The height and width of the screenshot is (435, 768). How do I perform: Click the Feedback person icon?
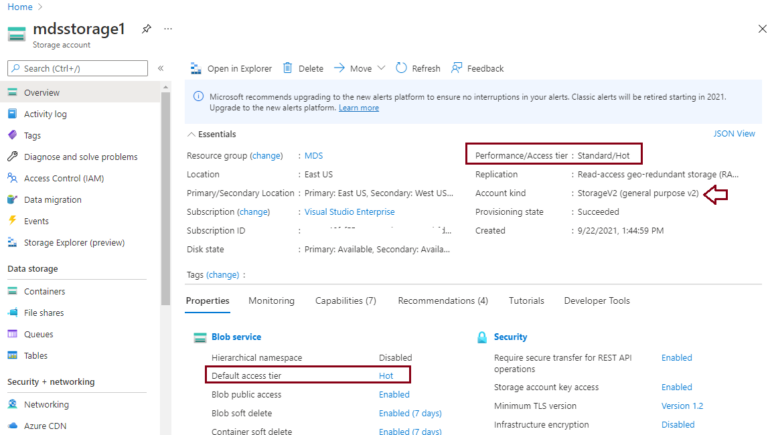pos(456,68)
